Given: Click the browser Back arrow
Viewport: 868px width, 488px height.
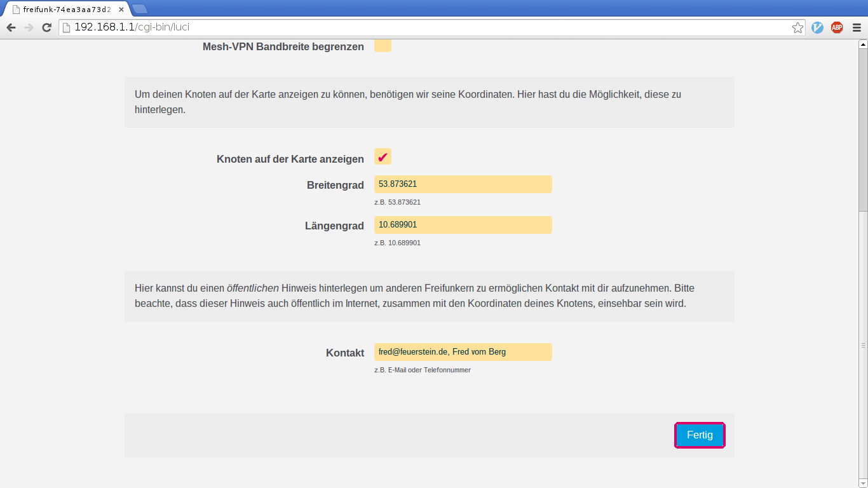Looking at the screenshot, I should tap(11, 27).
